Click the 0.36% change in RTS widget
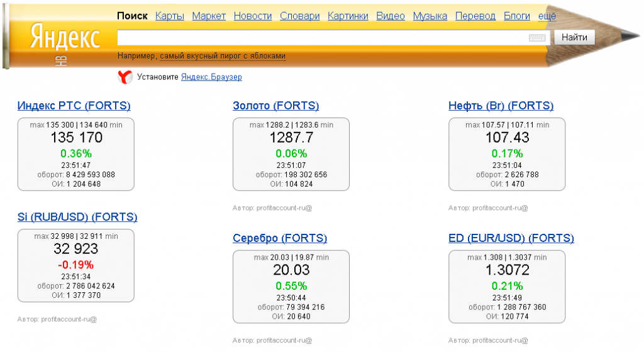The width and height of the screenshot is (644, 352). (76, 153)
